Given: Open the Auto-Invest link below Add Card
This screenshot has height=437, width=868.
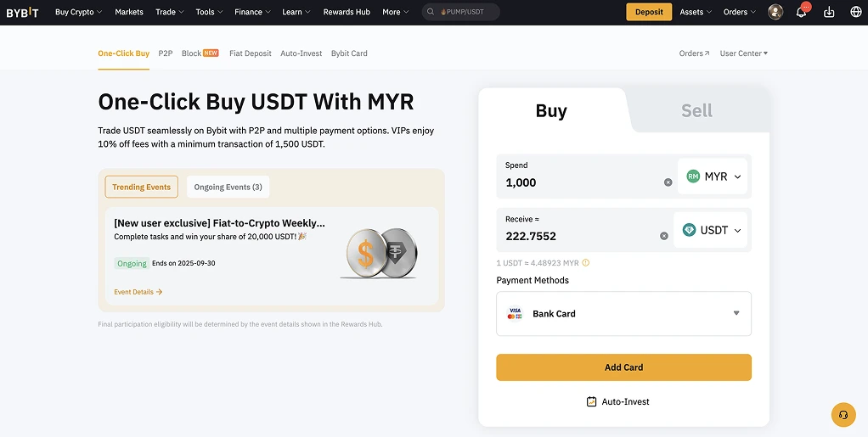Looking at the screenshot, I should [617, 401].
